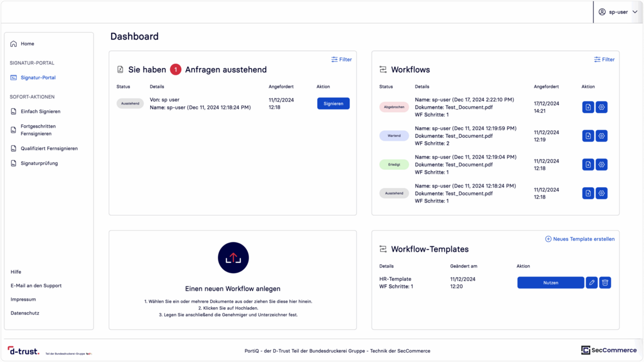This screenshot has width=644, height=362.
Task: Select Signatur-Portal in the sidebar
Action: pyautogui.click(x=38, y=78)
